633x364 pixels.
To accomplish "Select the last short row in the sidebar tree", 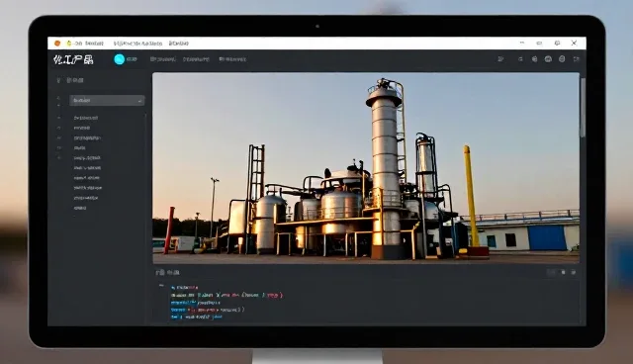I will [80, 209].
